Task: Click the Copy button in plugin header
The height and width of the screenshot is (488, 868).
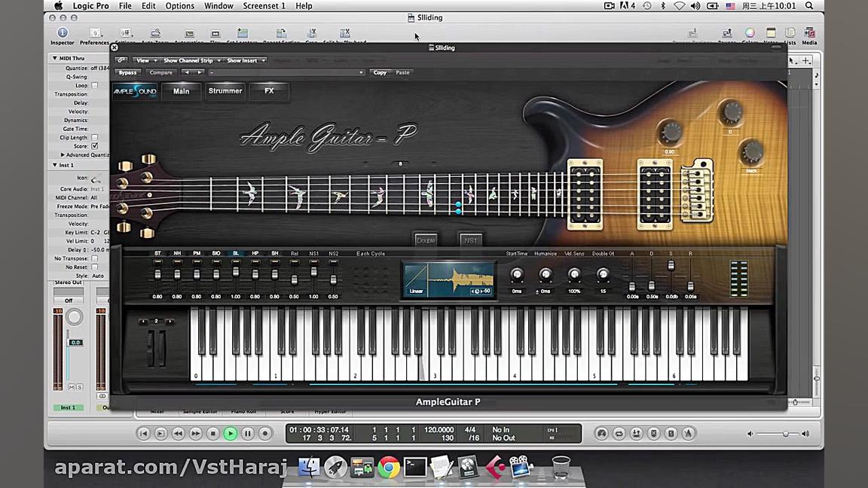Action: coord(380,72)
